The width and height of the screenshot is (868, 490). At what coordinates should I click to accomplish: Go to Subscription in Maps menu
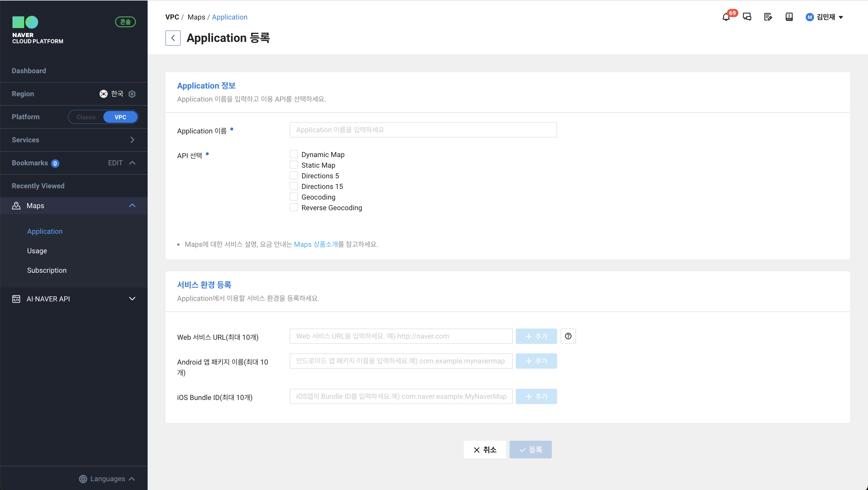[47, 270]
